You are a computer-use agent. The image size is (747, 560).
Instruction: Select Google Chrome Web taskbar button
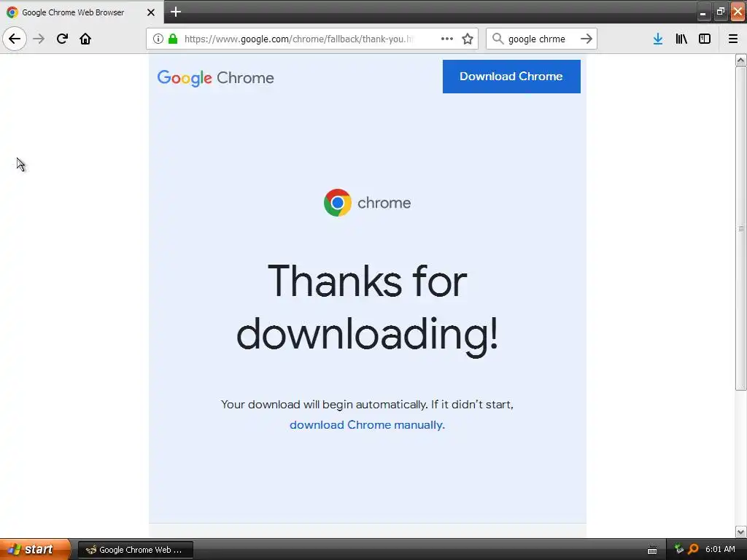coord(136,550)
